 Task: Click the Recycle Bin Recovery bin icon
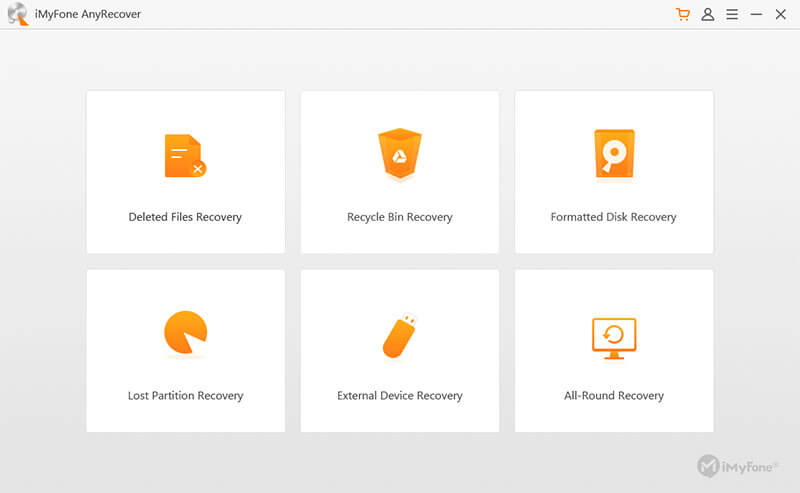[399, 154]
